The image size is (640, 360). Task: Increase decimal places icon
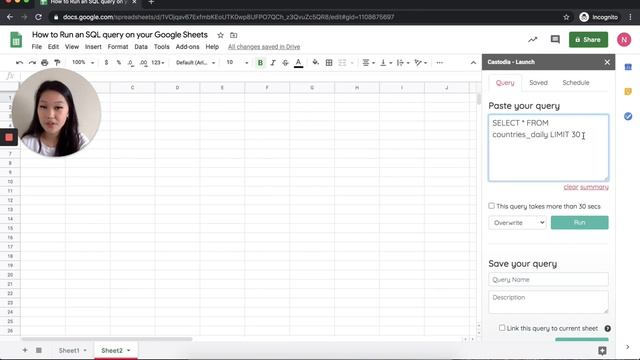point(143,63)
